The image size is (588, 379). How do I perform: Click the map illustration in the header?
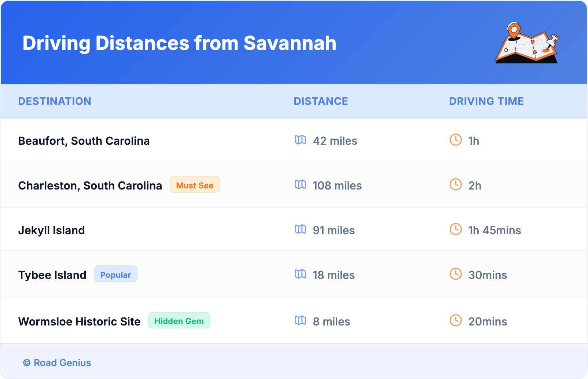[527, 43]
